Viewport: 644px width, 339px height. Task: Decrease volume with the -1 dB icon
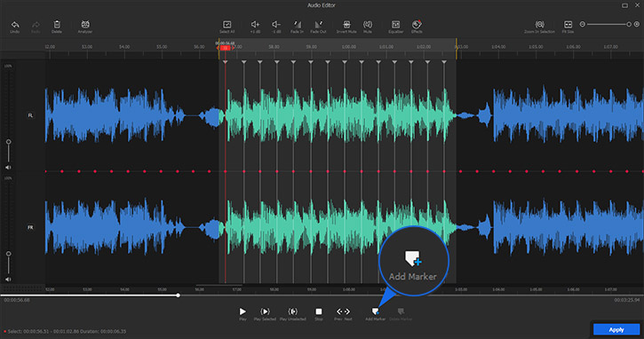pos(276,25)
